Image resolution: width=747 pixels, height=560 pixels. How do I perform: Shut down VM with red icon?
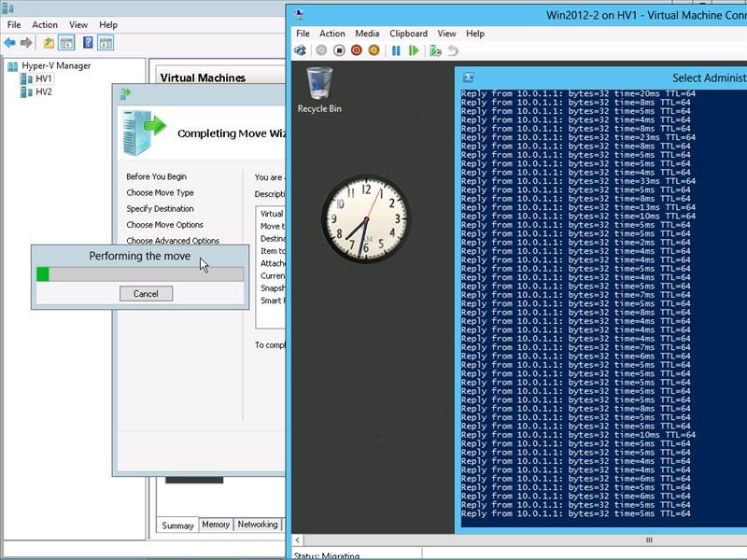pyautogui.click(x=357, y=50)
